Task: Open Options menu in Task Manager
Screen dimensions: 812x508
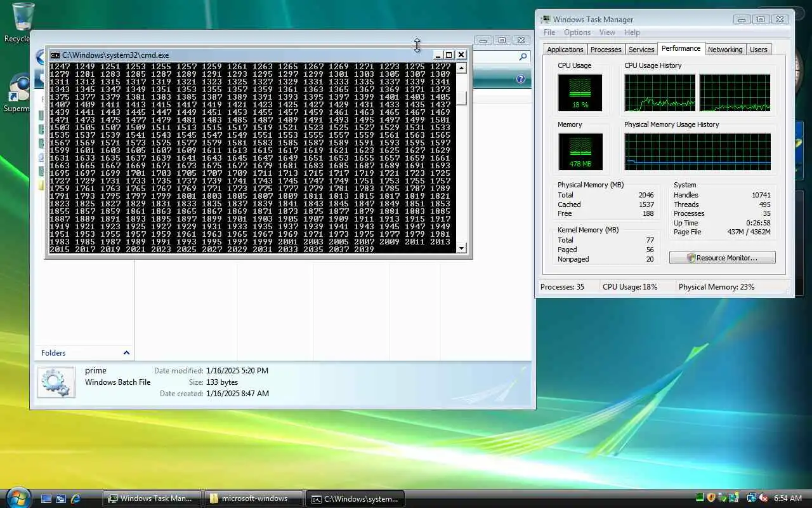Action: [577, 32]
